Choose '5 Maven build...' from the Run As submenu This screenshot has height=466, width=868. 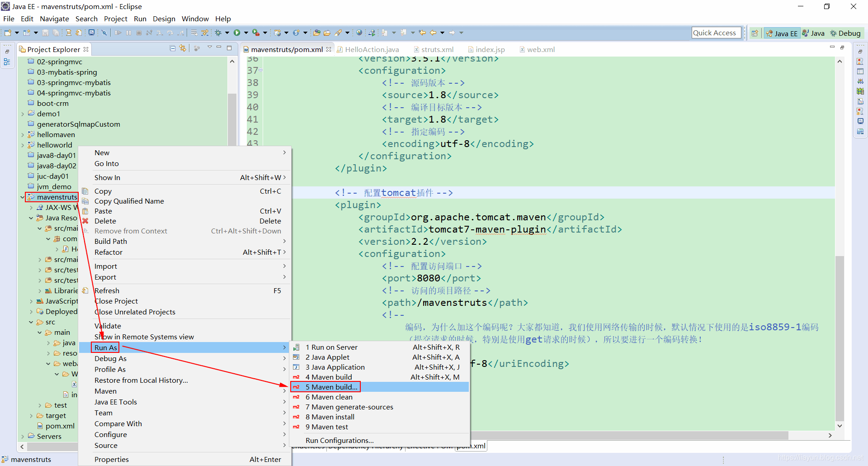[380, 387]
